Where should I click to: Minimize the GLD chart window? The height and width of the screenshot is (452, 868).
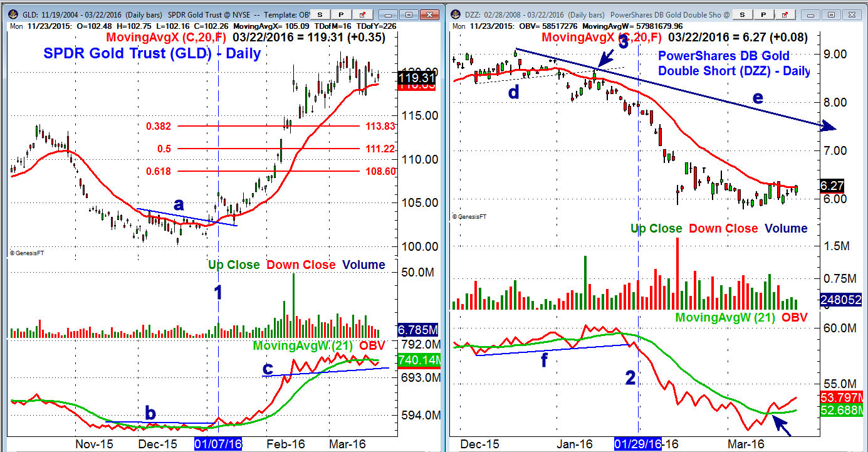389,14
